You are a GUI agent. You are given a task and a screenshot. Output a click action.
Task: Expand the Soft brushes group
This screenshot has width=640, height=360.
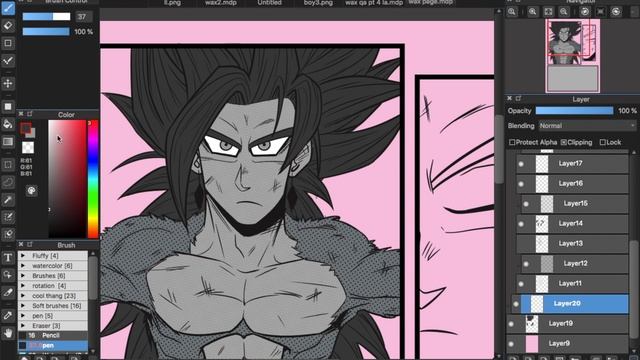coord(23,306)
